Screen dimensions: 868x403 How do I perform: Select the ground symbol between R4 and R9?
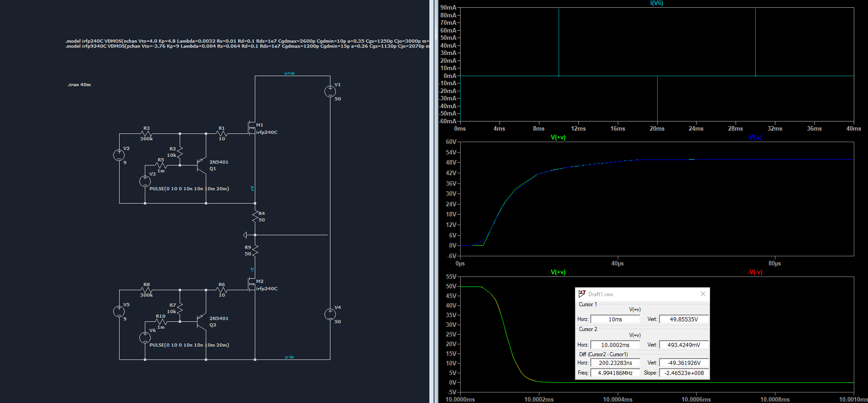click(x=245, y=235)
